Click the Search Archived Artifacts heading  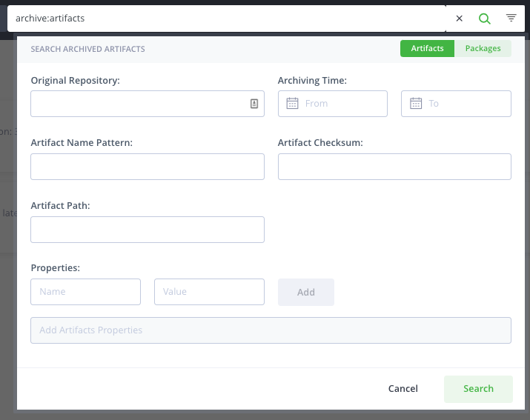click(x=88, y=49)
